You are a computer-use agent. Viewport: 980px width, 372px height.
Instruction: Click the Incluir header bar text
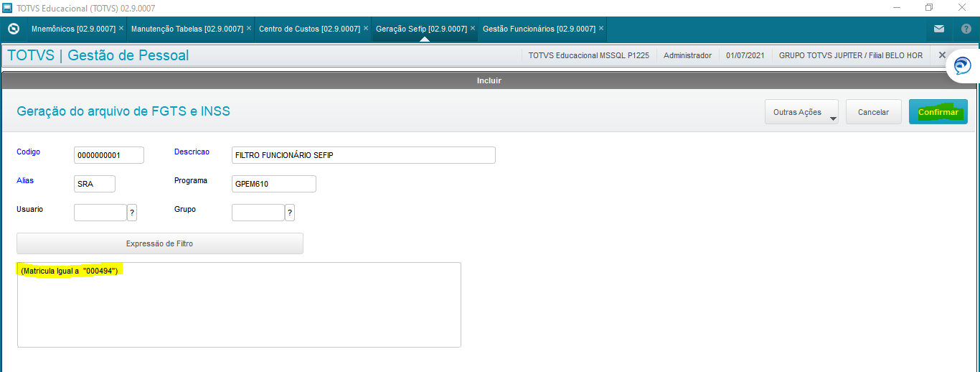489,80
